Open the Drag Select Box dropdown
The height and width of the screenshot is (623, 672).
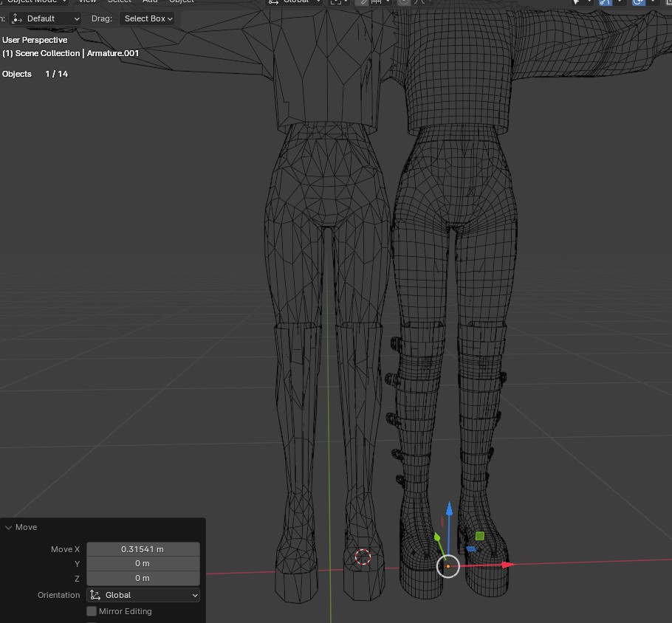coord(147,18)
